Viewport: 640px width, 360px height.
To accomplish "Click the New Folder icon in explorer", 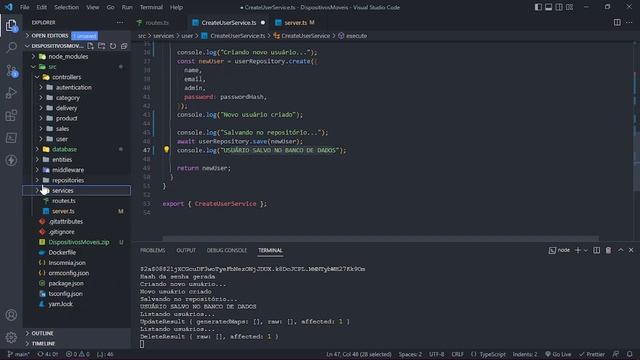I will pos(102,46).
